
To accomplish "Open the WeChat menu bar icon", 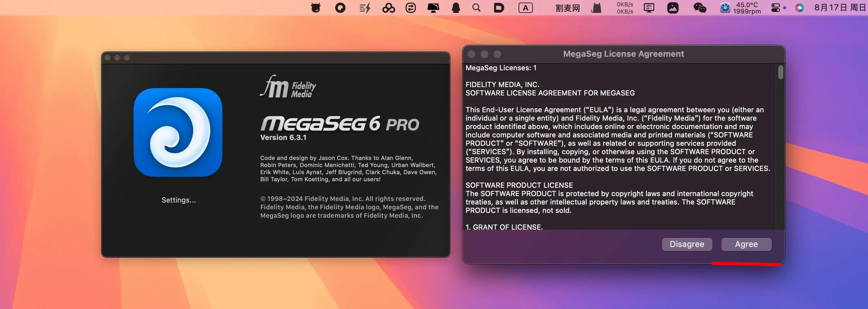I will (x=699, y=8).
